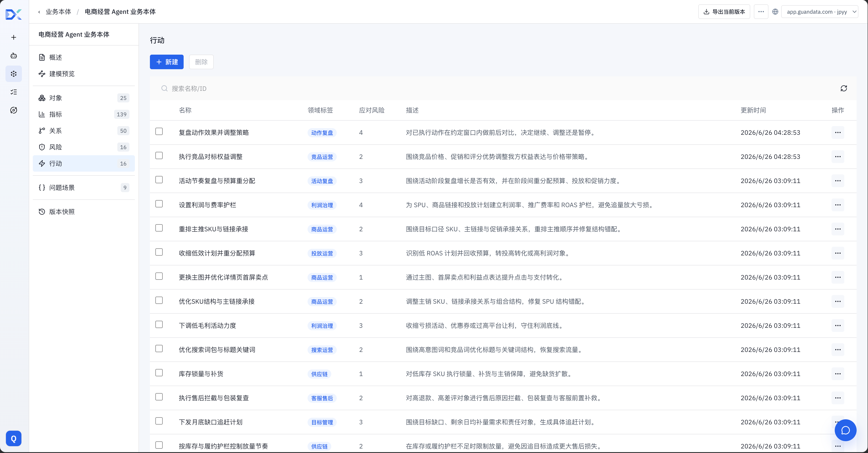
Task: Open the app.guandata.com · jpyy dropdown
Action: click(x=819, y=12)
